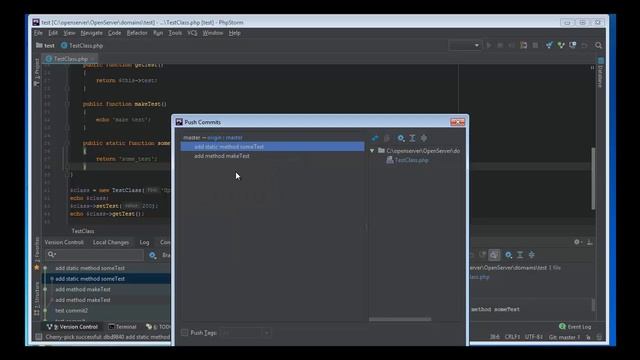Select TestClass.php in Push Commits file tree

tap(411, 160)
